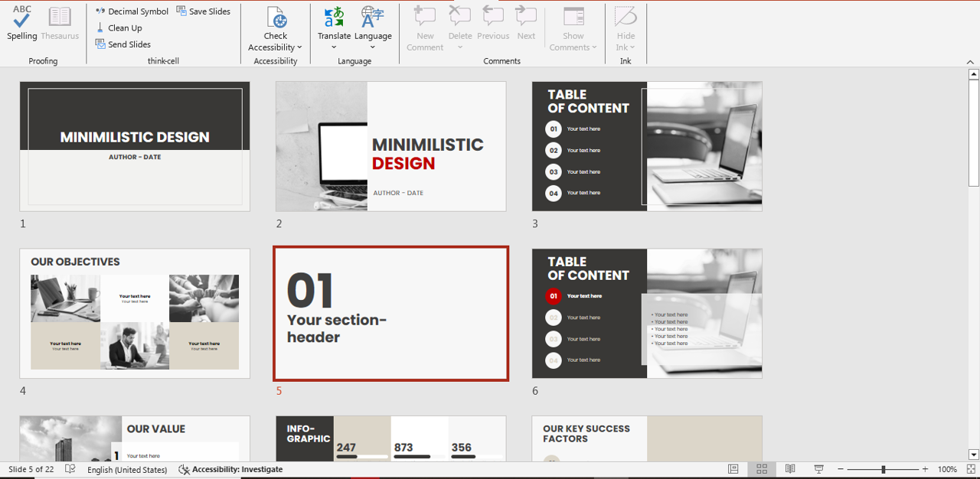The height and width of the screenshot is (479, 980).
Task: Select slide 1 titled Minimilistic Design
Action: tap(135, 146)
